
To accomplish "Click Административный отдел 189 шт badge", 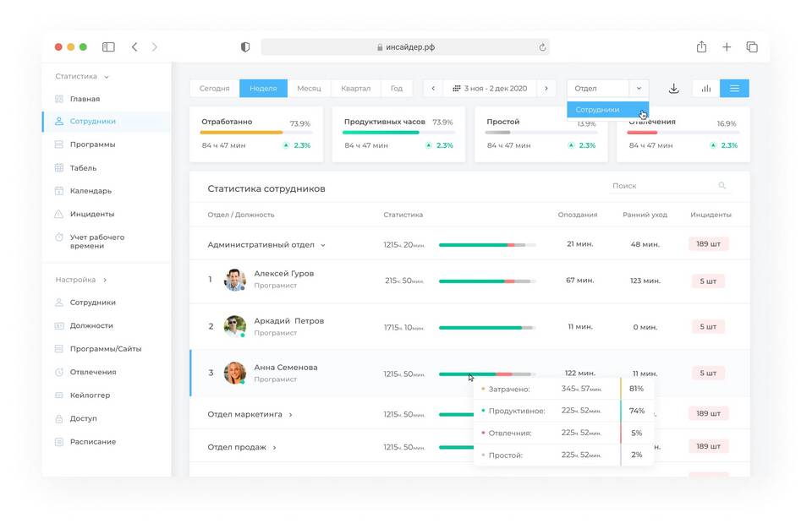I will coord(709,243).
